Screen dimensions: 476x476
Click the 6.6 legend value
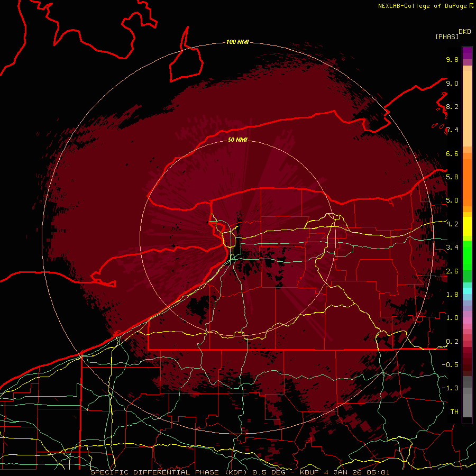(x=452, y=153)
